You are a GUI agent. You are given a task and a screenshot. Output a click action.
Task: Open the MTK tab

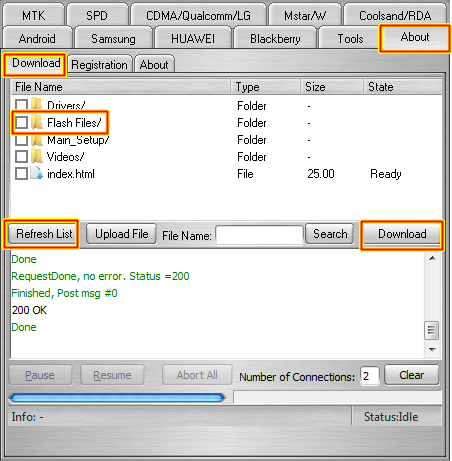click(x=33, y=15)
